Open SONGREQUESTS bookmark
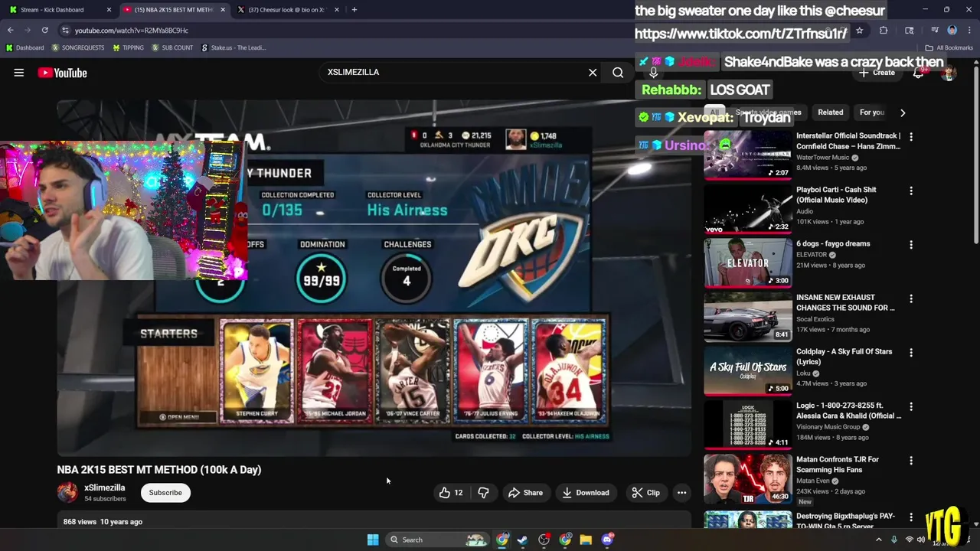The width and height of the screenshot is (980, 551). click(78, 47)
